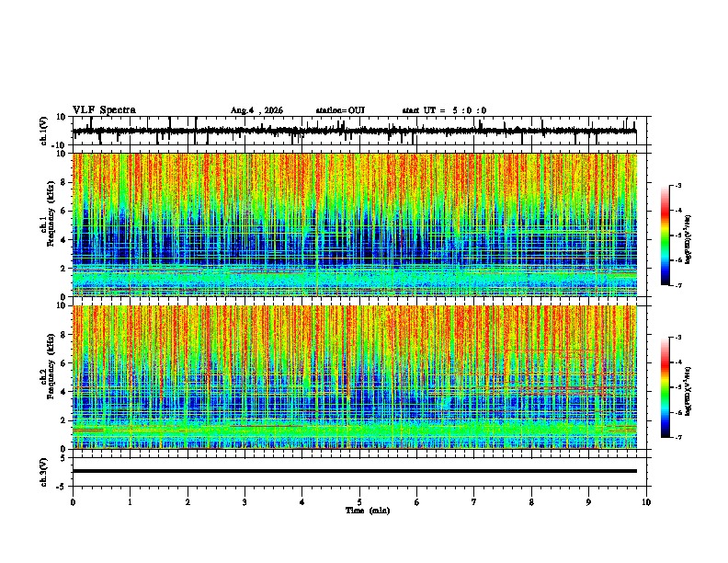
Task: Click the "-10" tick on ch.1(V) axis
Action: coord(60,145)
